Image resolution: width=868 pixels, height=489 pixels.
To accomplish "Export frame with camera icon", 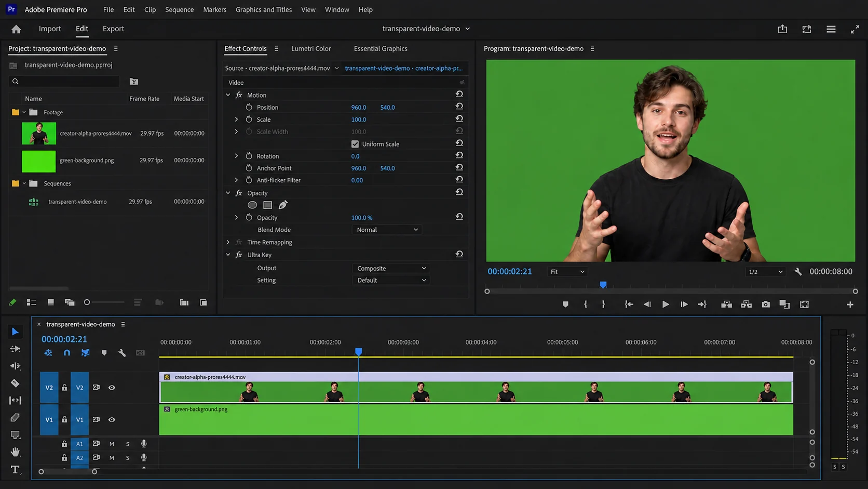I will click(x=766, y=305).
